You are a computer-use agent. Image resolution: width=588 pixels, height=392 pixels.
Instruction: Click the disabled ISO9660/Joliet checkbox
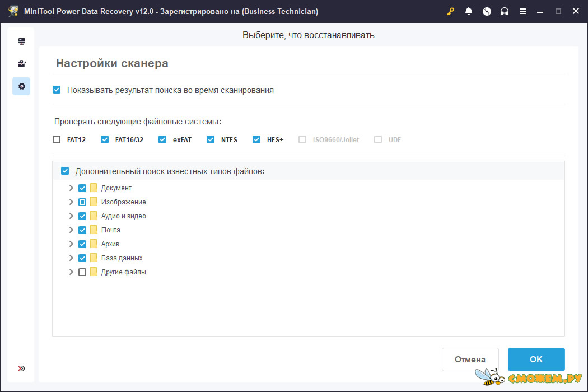(302, 139)
